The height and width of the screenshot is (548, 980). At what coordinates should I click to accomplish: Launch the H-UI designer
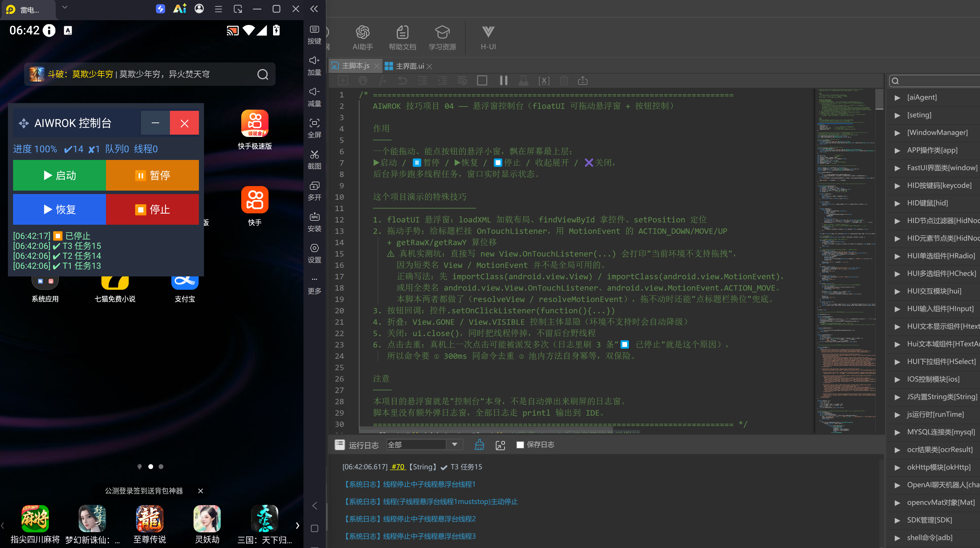tap(488, 38)
